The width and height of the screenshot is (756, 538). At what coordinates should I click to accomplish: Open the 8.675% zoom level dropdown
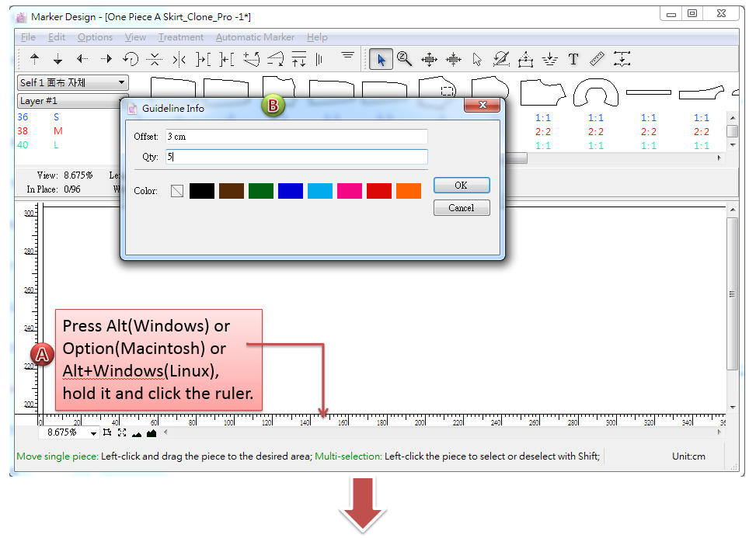[93, 433]
